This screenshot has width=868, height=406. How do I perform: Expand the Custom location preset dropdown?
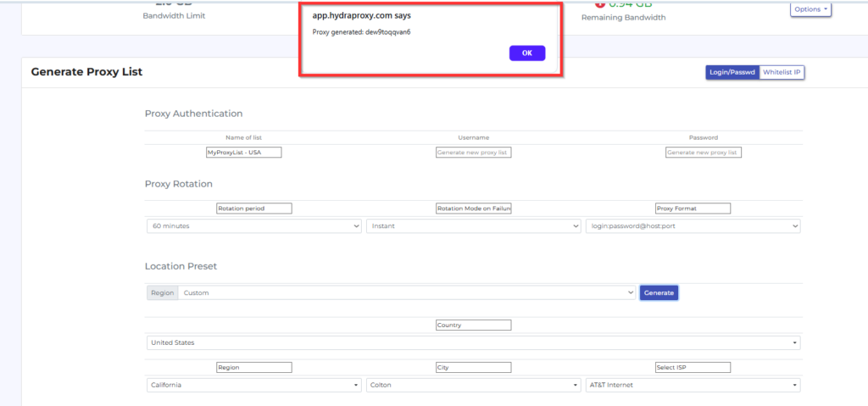[x=406, y=292]
